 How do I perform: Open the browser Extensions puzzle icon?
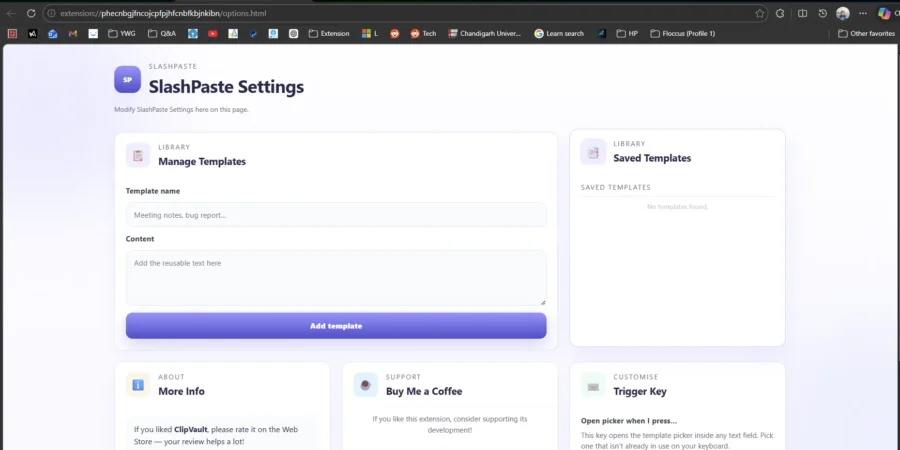tap(779, 13)
